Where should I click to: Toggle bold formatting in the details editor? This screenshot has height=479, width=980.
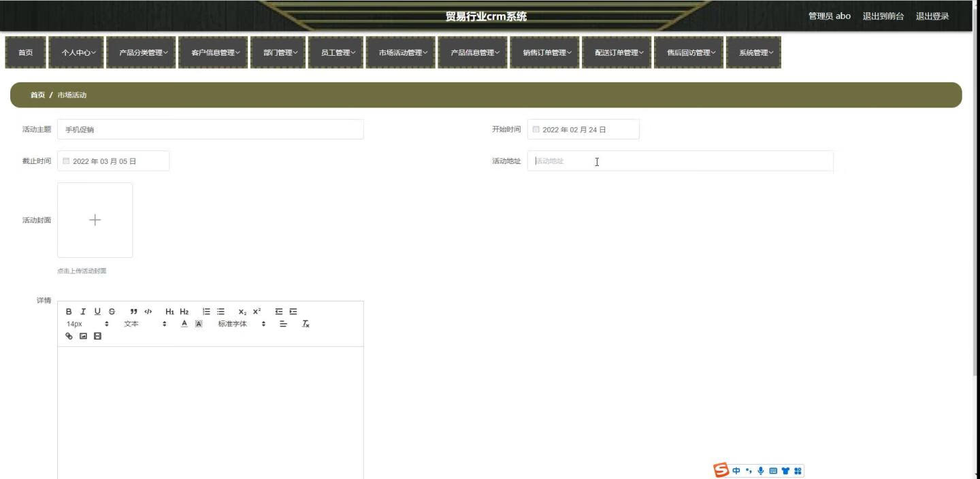tap(69, 312)
